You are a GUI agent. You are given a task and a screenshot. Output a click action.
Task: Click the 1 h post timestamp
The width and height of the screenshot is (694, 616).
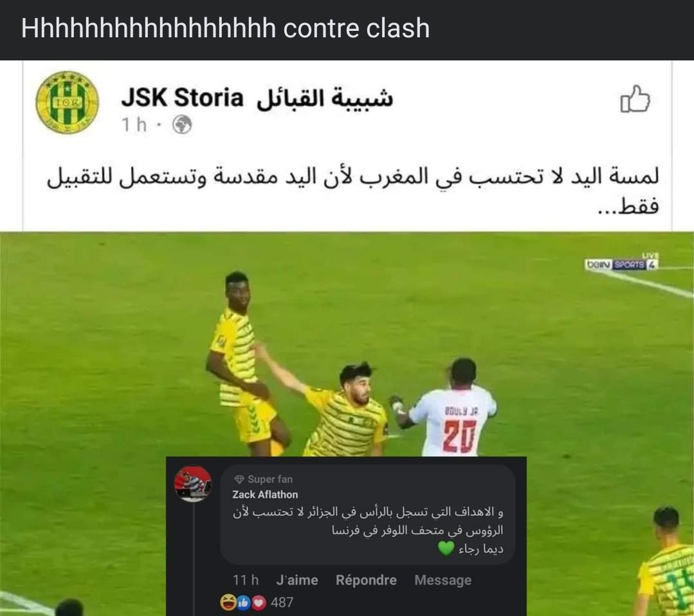(x=134, y=125)
